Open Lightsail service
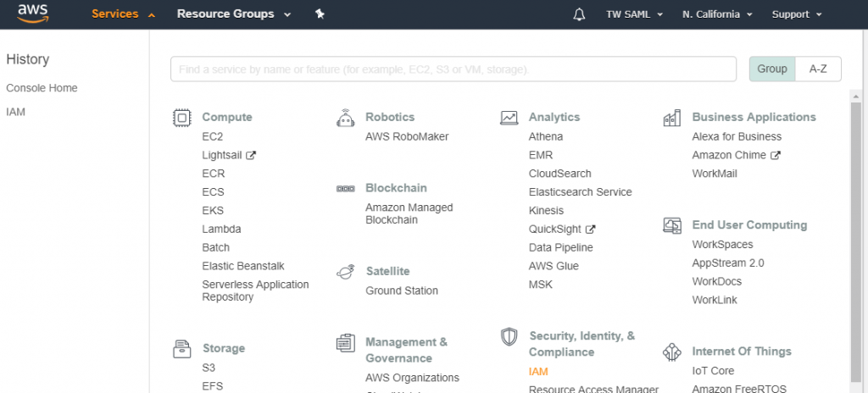 point(222,156)
